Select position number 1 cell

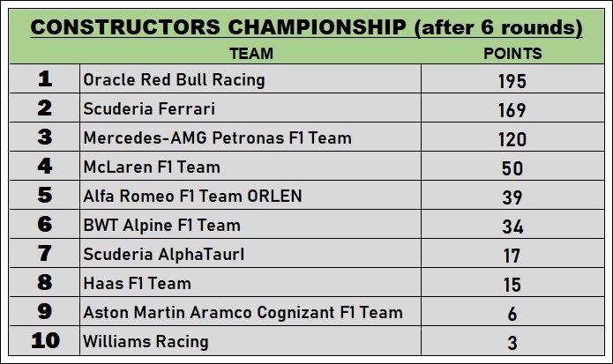click(45, 79)
